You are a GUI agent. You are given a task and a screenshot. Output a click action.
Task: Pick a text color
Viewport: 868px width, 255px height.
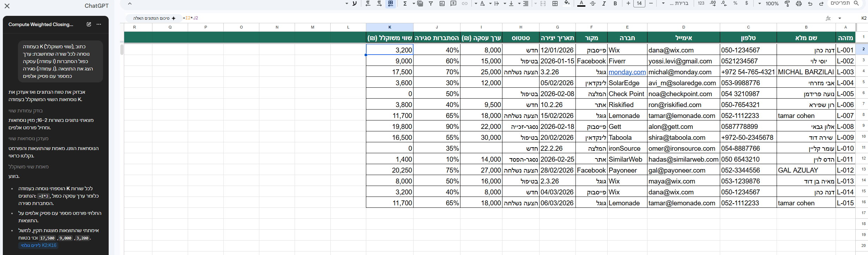tap(581, 4)
